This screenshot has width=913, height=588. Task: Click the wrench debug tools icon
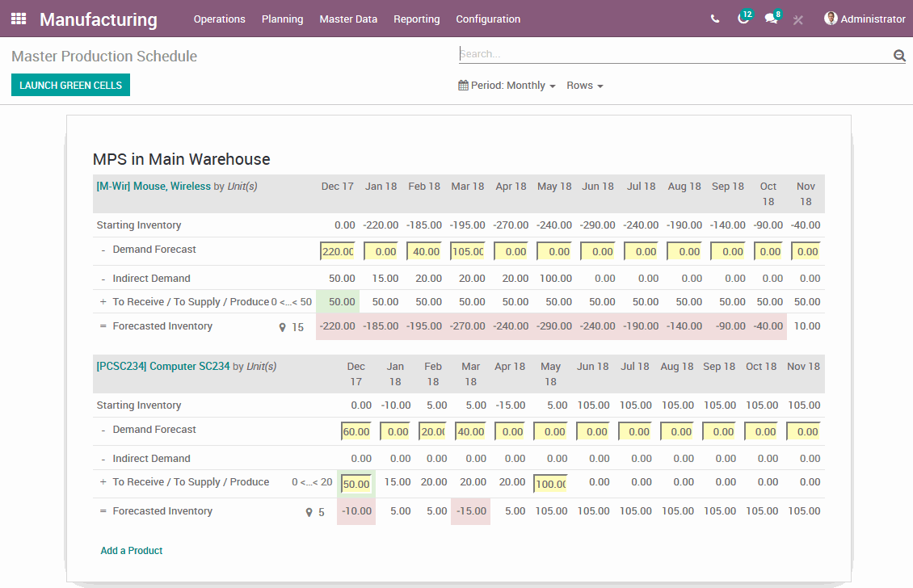[x=798, y=19]
